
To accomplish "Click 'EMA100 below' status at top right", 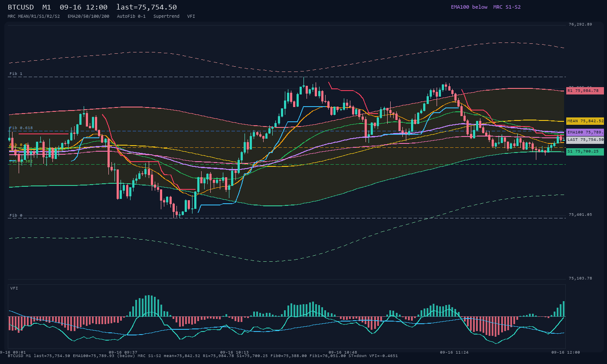I will click(469, 7).
